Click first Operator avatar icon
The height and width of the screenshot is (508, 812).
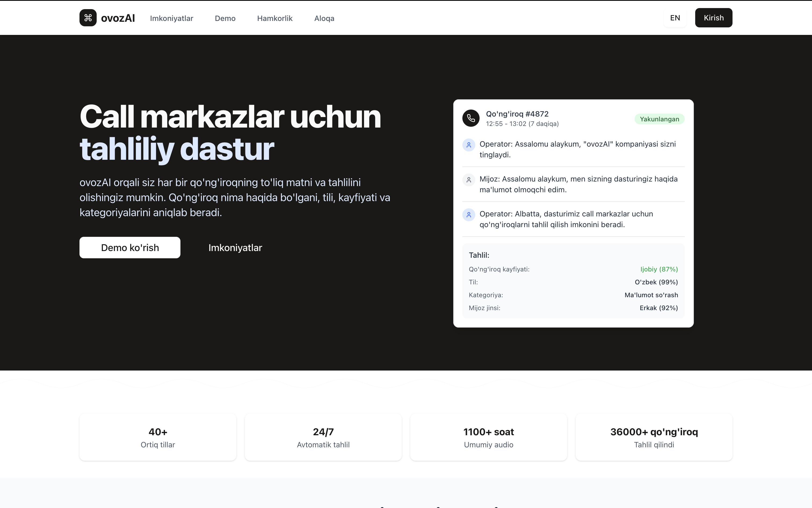(469, 145)
